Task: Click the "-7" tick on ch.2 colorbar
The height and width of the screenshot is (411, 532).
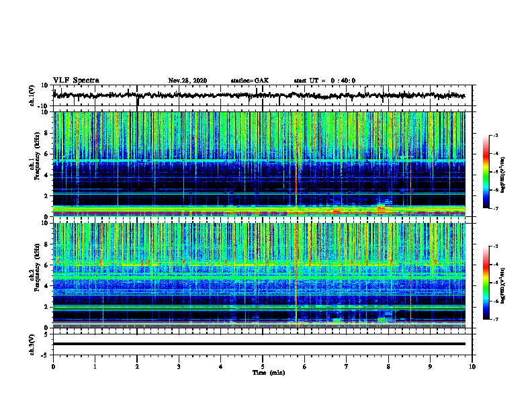Action: click(x=496, y=319)
